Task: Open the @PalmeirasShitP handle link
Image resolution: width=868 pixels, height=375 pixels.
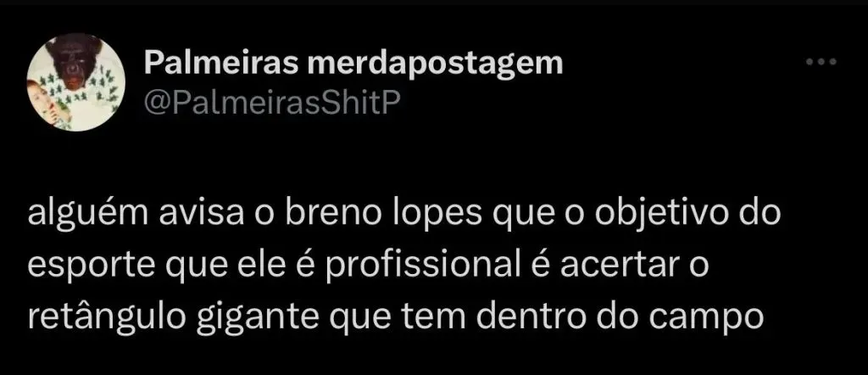Action: tap(271, 101)
